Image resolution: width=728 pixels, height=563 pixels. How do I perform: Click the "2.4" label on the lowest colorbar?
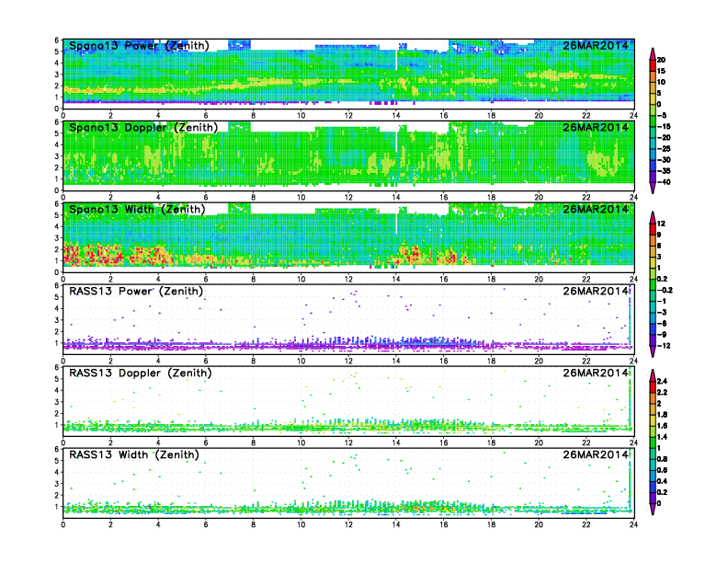click(x=662, y=382)
